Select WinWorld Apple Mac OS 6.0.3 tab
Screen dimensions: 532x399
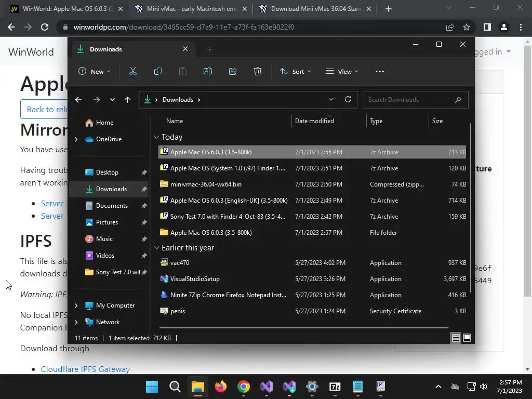coord(66,9)
